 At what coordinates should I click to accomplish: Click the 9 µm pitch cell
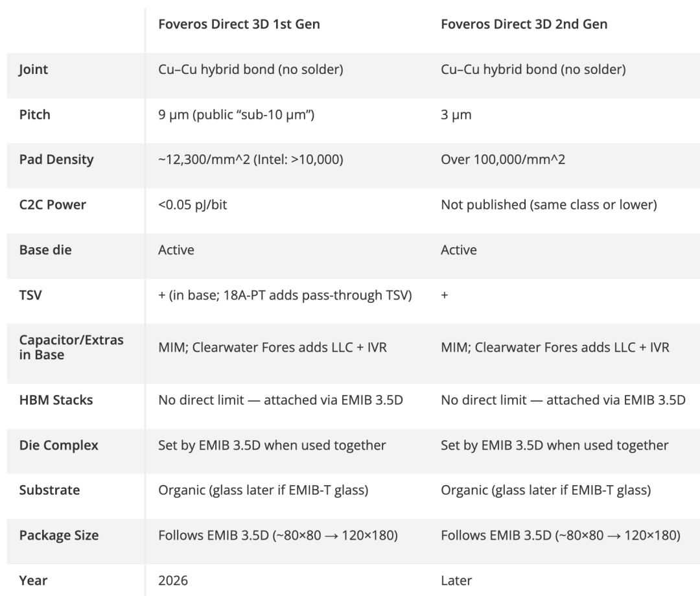click(x=236, y=115)
